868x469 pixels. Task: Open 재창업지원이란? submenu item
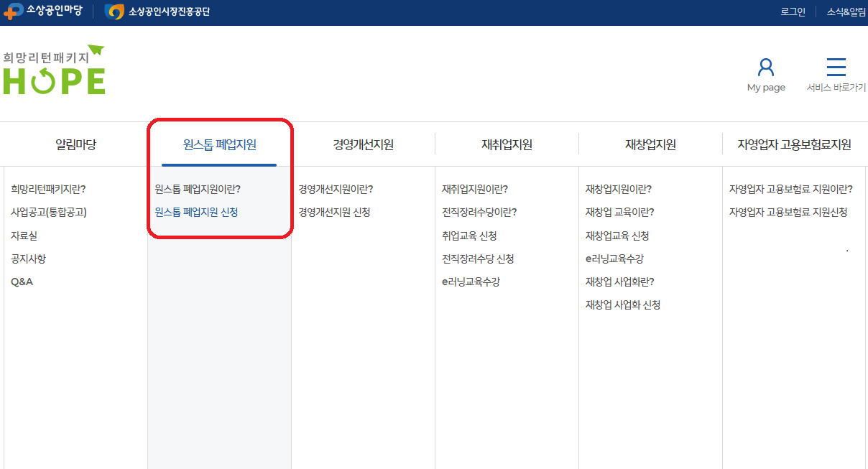(x=619, y=189)
